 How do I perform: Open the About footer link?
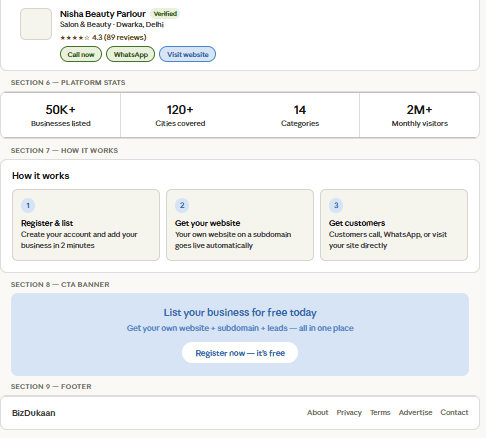click(318, 413)
